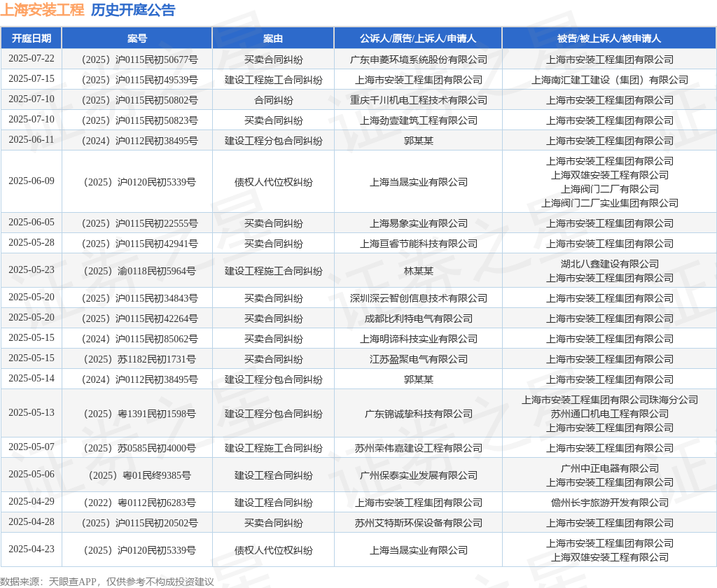Click defendant 上海南汇建工建设（集团）有限公司
The image size is (717, 588).
(610, 80)
